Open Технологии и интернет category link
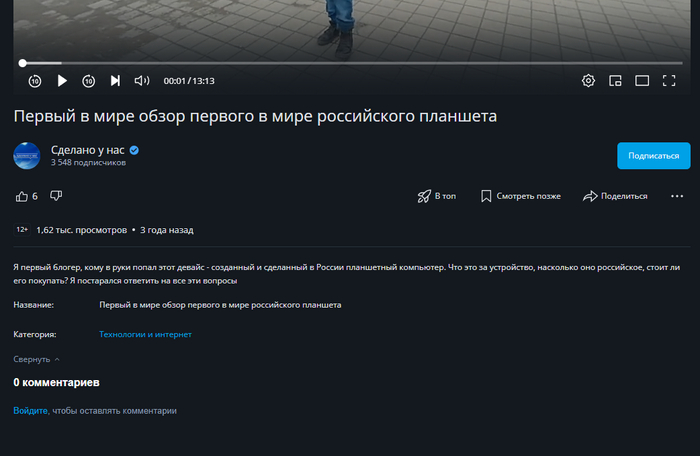Image resolution: width=700 pixels, height=456 pixels. [x=145, y=334]
